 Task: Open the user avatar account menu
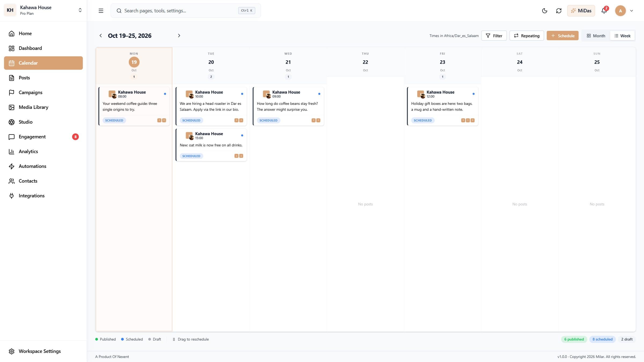(624, 11)
